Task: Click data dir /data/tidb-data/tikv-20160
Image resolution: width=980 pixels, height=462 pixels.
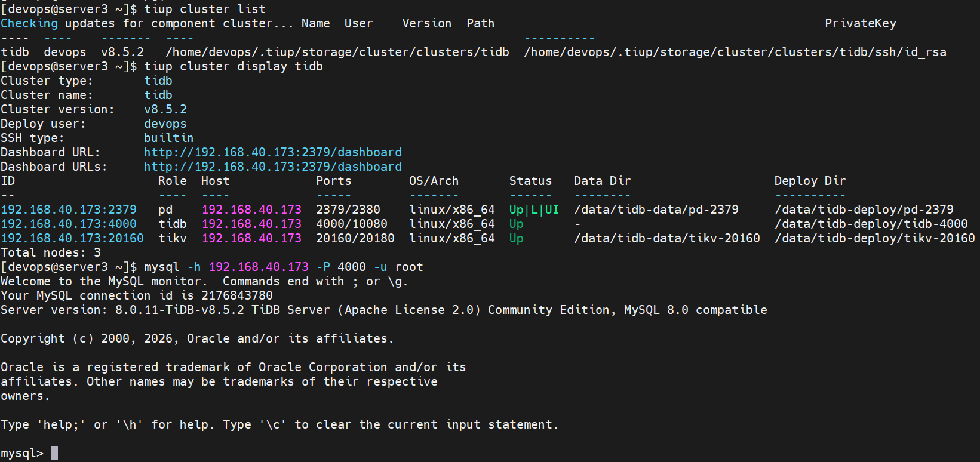Action: (x=667, y=238)
